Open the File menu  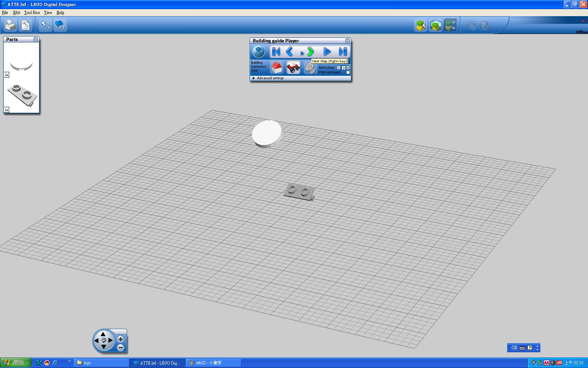pyautogui.click(x=5, y=13)
